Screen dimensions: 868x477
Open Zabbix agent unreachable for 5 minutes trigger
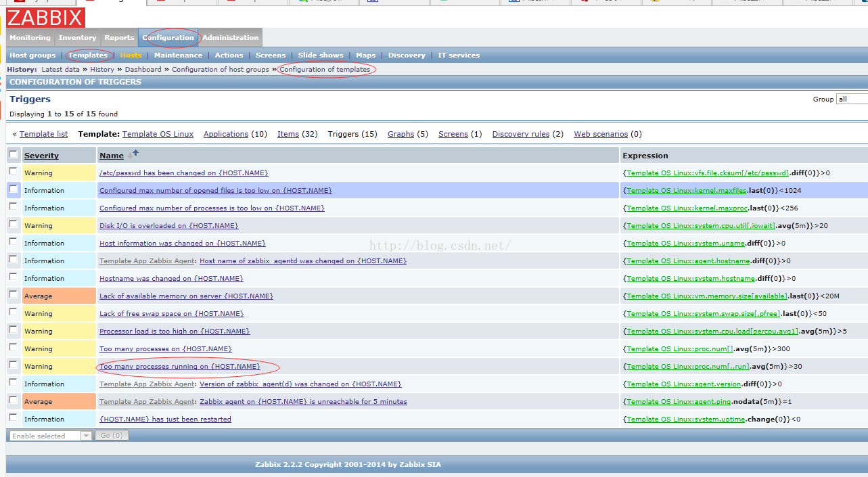pyautogui.click(x=303, y=402)
